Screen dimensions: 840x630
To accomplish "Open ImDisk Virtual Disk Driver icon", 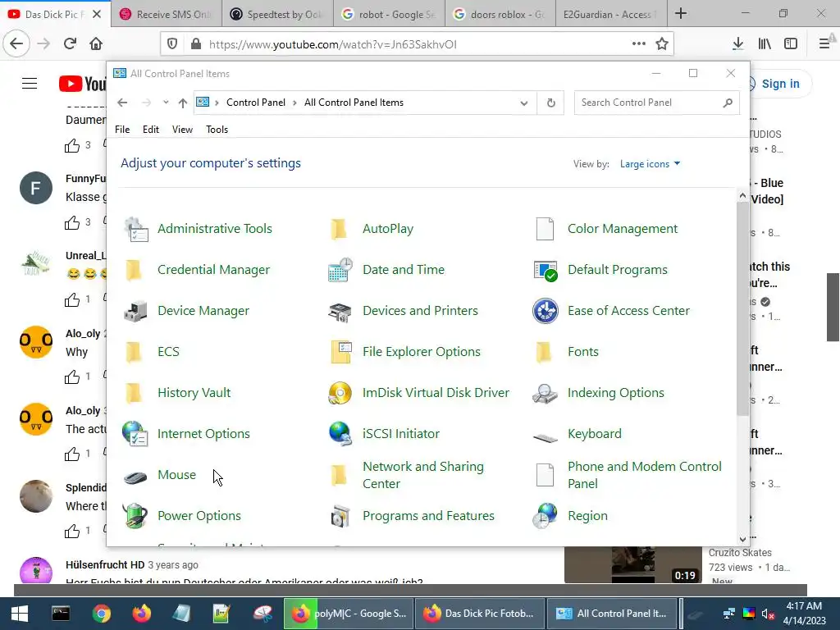I will [x=340, y=393].
